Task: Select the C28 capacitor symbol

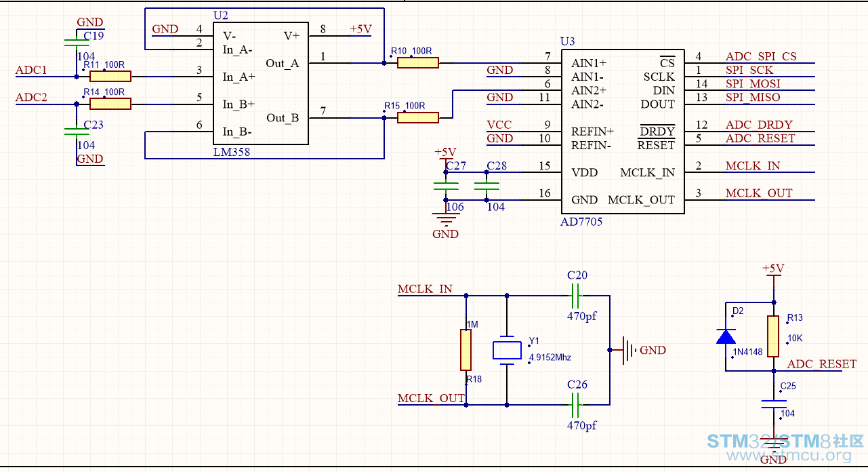Action: click(487, 186)
